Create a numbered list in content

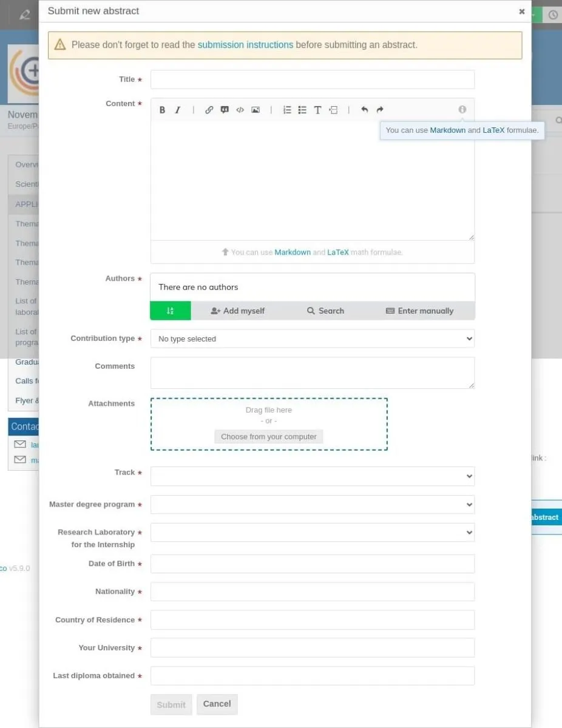[x=287, y=110]
